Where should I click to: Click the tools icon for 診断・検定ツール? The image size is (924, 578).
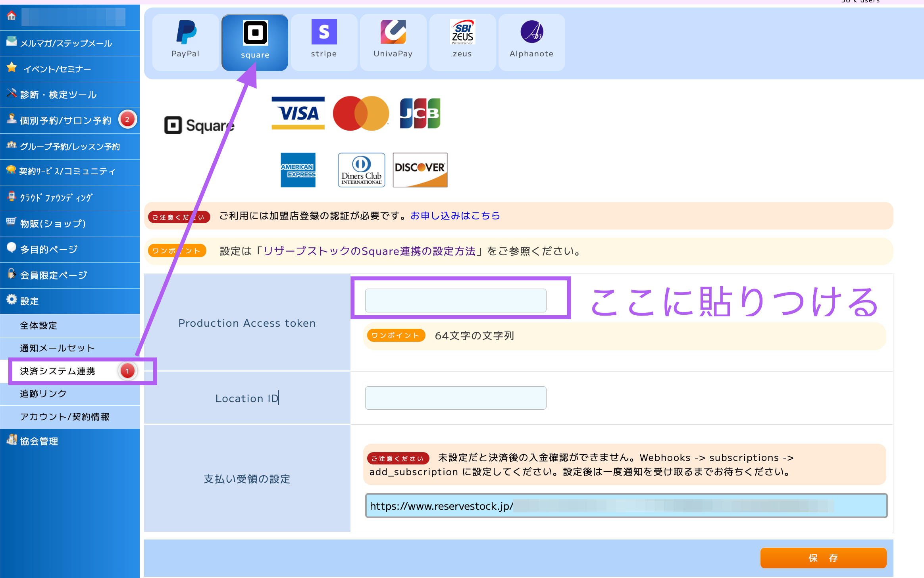[12, 93]
